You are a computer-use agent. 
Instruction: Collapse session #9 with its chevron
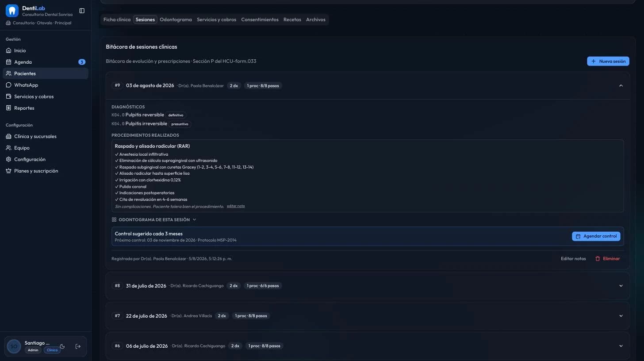point(621,85)
